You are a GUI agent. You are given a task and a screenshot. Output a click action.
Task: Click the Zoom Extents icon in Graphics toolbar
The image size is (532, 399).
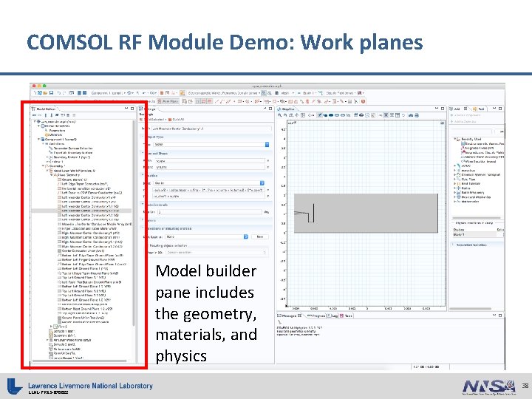pos(297,115)
